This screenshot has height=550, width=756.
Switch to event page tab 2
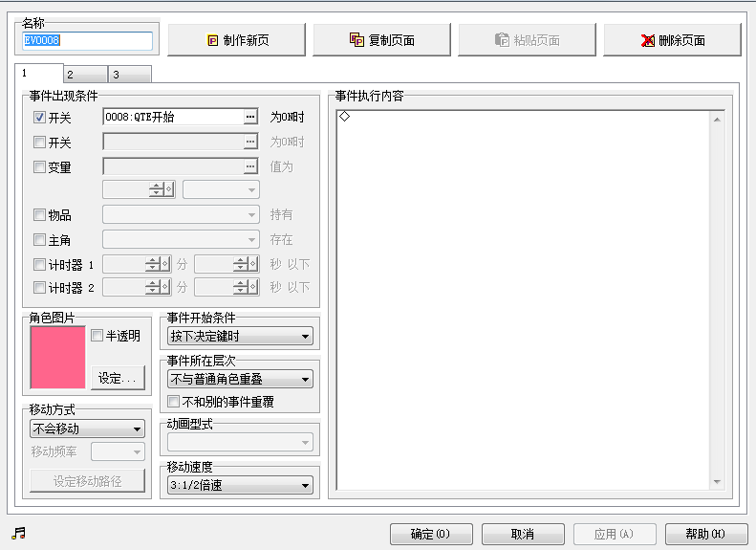point(85,75)
